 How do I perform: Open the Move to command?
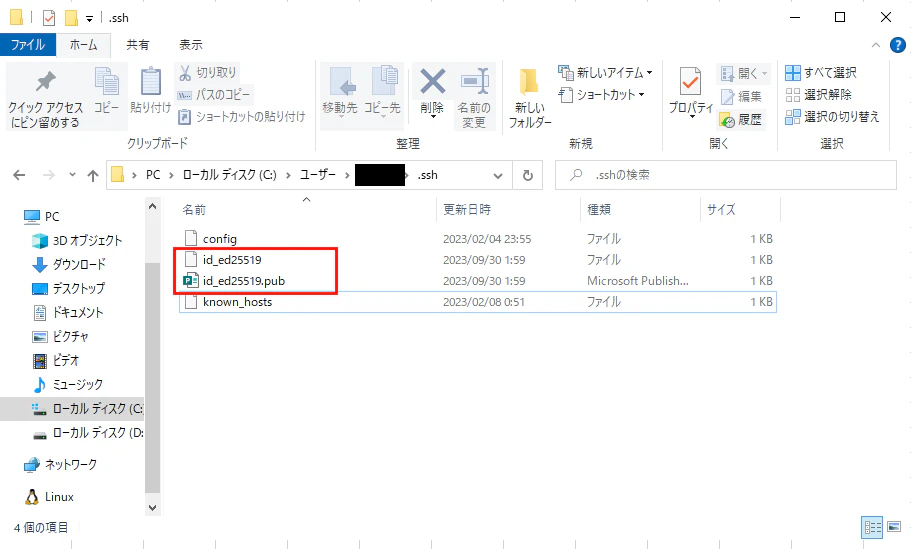340,92
